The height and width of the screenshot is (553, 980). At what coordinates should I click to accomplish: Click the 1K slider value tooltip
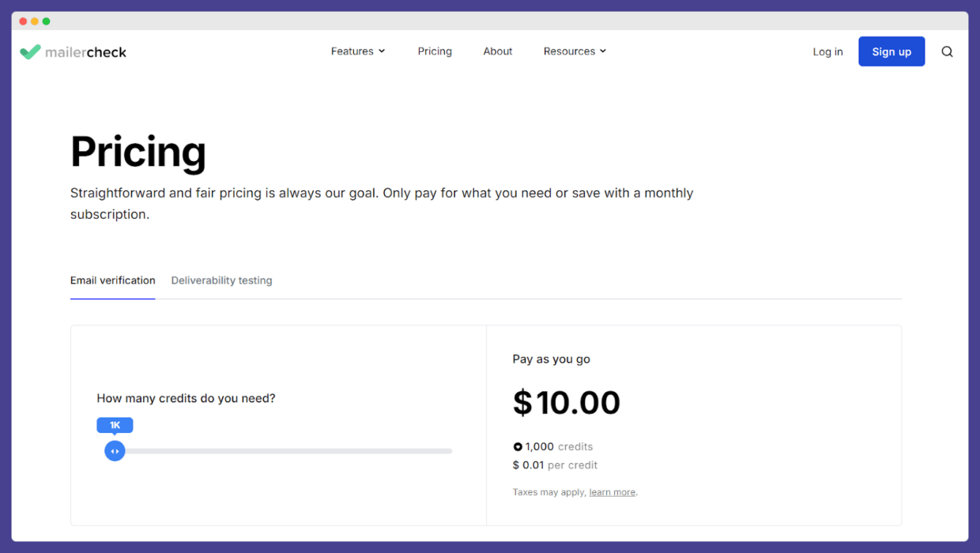115,425
